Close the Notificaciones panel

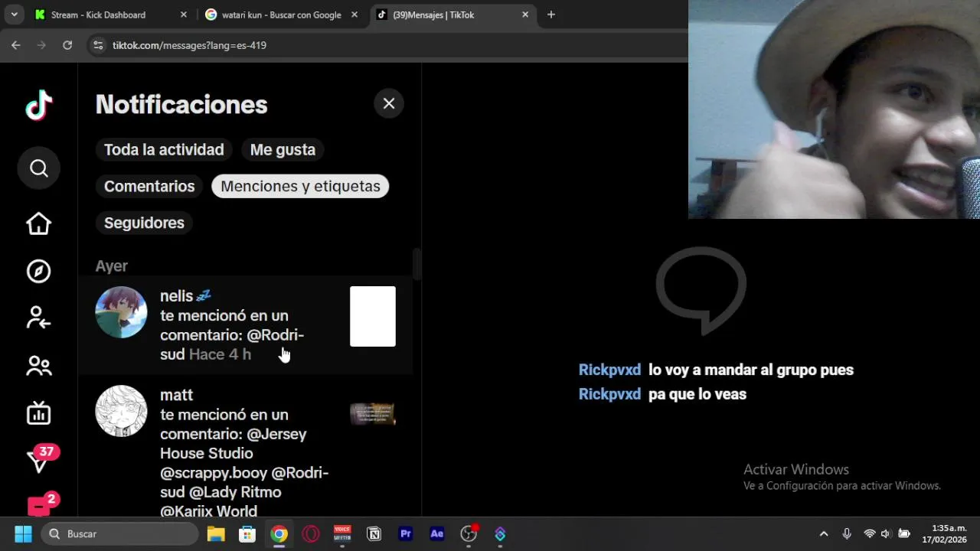(x=389, y=103)
